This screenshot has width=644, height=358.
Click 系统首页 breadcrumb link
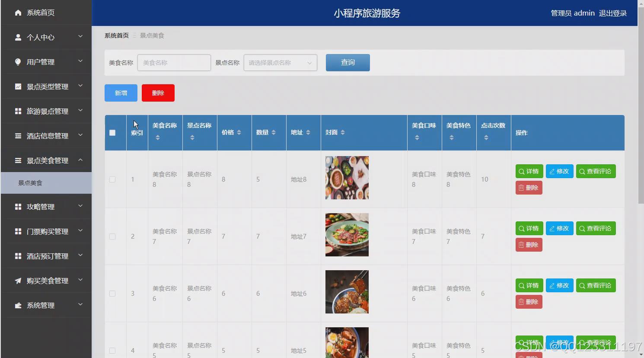(x=117, y=35)
